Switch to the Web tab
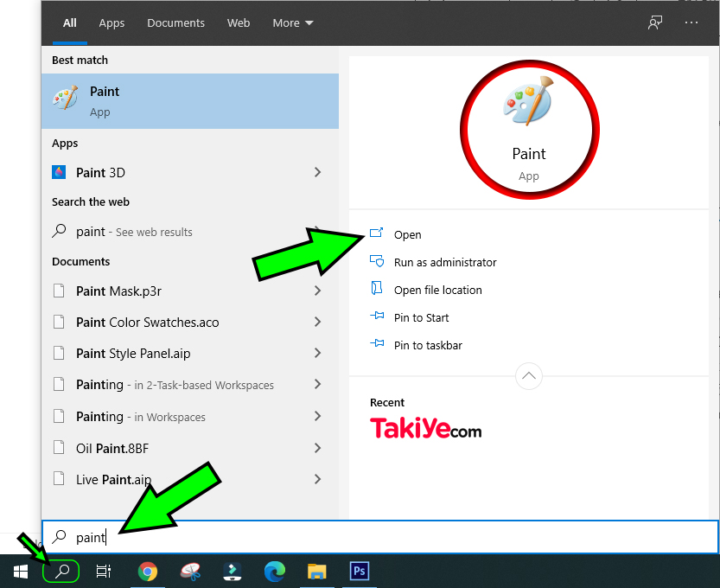Screen dimensions: 720x588 239,23
